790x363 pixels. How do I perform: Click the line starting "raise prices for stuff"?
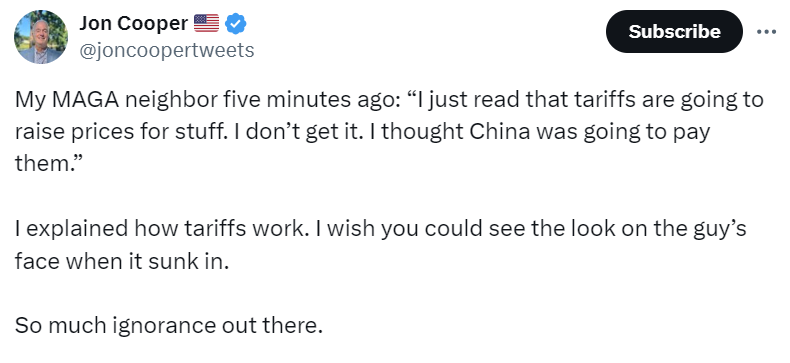pyautogui.click(x=362, y=132)
